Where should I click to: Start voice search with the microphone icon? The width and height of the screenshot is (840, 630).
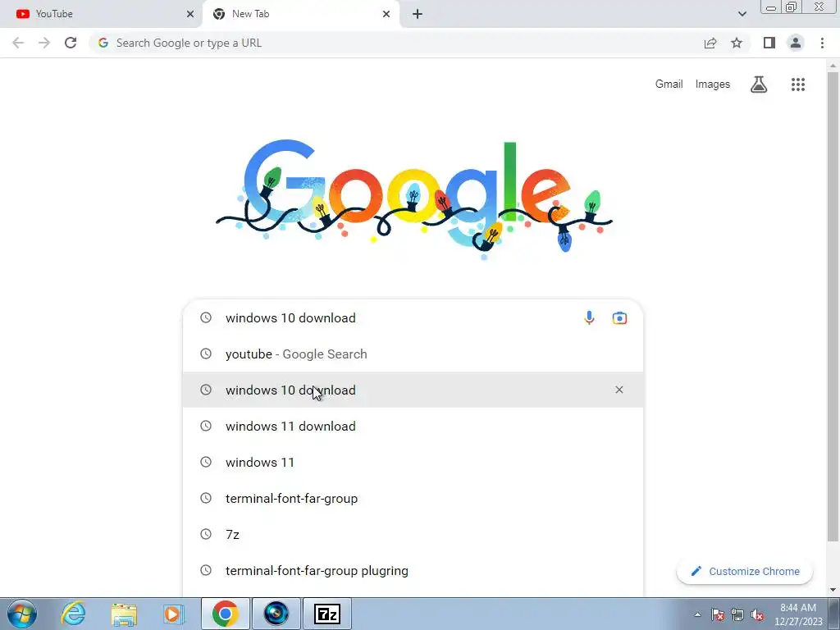(x=589, y=317)
